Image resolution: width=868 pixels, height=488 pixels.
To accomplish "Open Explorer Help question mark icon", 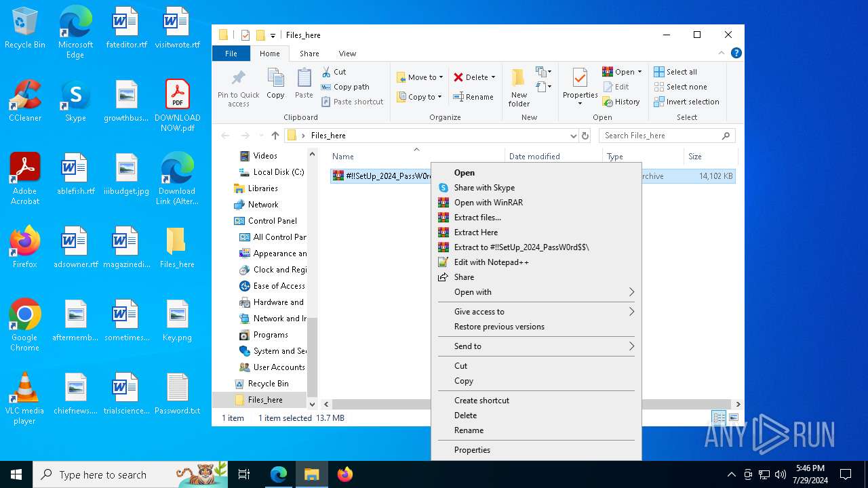I will [x=736, y=53].
